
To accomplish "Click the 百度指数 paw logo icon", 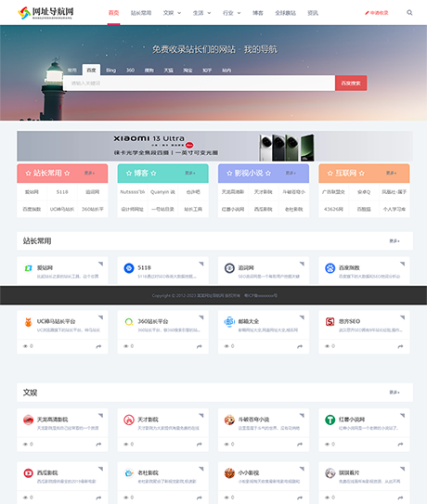I will click(330, 267).
